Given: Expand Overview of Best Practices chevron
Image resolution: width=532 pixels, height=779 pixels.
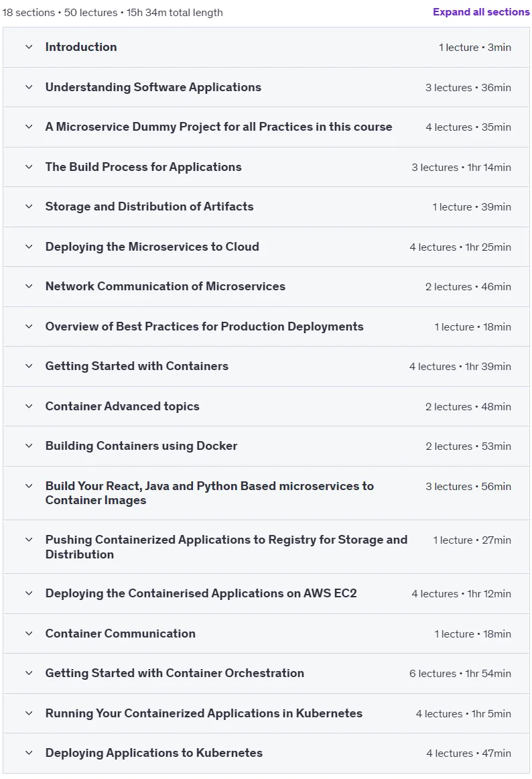Looking at the screenshot, I should pyautogui.click(x=29, y=326).
